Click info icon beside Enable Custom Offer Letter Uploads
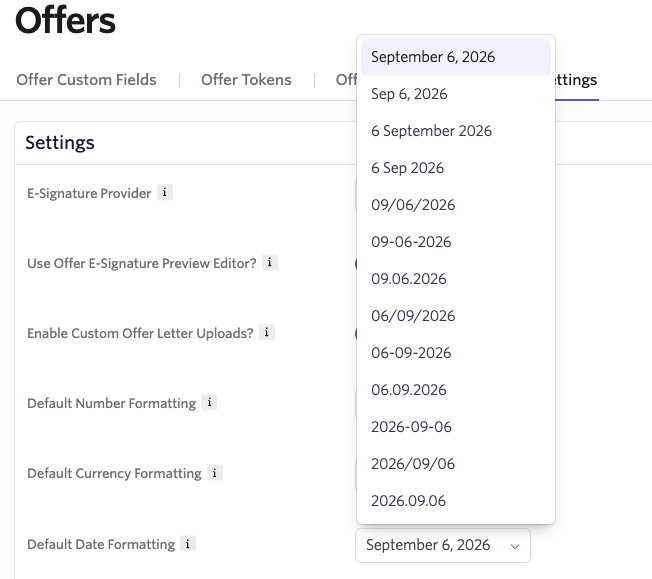Viewport: 652px width, 579px height. pyautogui.click(x=267, y=333)
